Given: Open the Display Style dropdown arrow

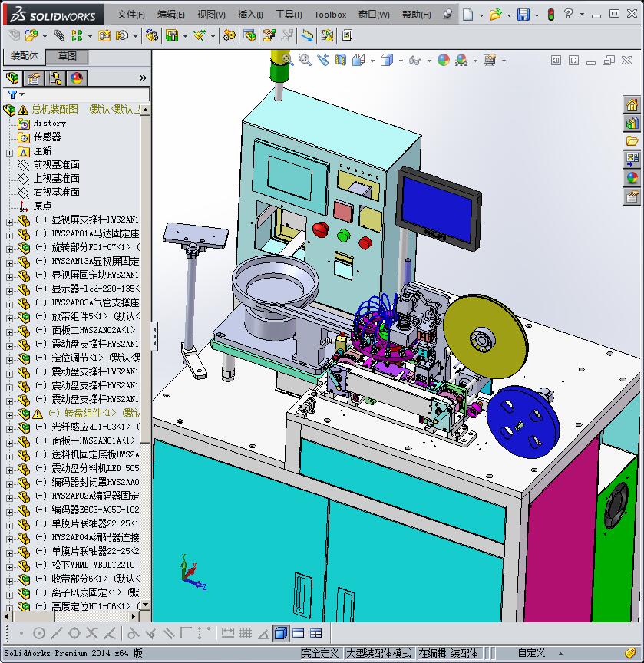Looking at the screenshot, I should click(x=401, y=61).
